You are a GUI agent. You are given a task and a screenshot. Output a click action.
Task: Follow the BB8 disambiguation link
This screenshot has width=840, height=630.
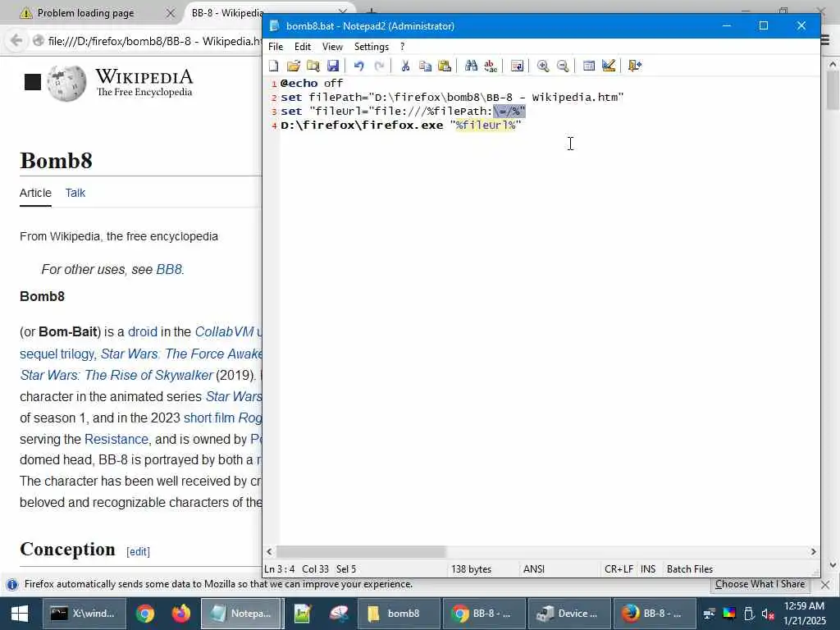point(169,269)
